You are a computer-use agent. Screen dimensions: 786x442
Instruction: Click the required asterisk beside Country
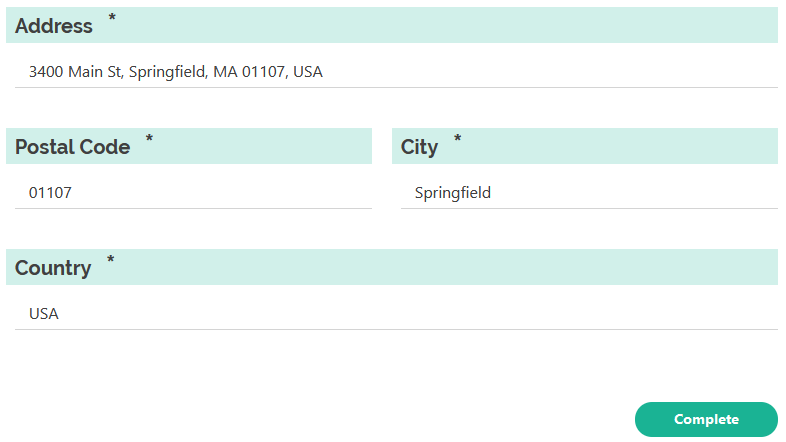[x=111, y=260]
